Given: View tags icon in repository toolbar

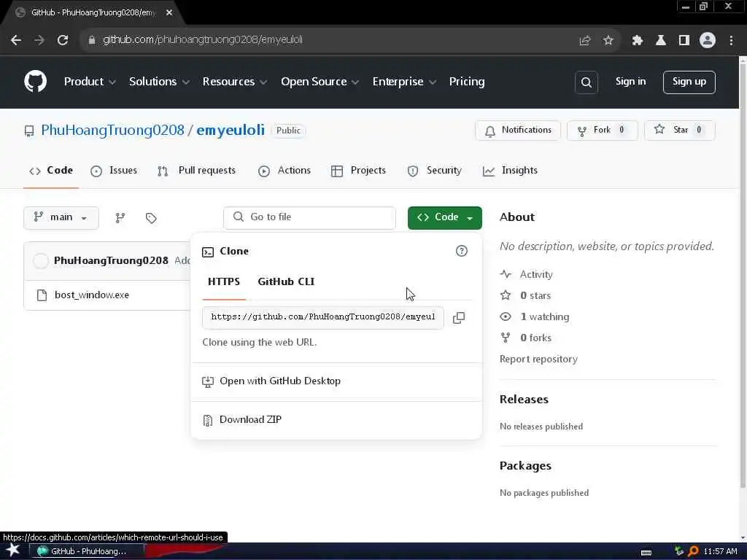Looking at the screenshot, I should [151, 218].
